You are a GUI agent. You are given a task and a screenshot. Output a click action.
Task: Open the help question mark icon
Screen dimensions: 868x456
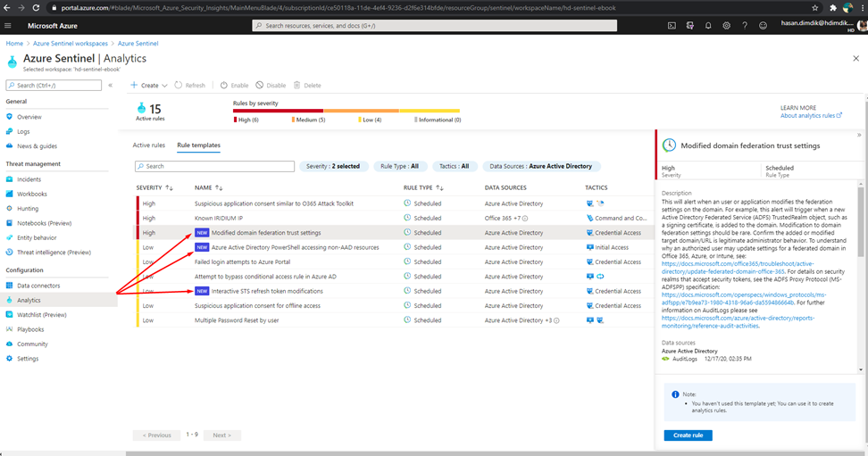coord(745,26)
